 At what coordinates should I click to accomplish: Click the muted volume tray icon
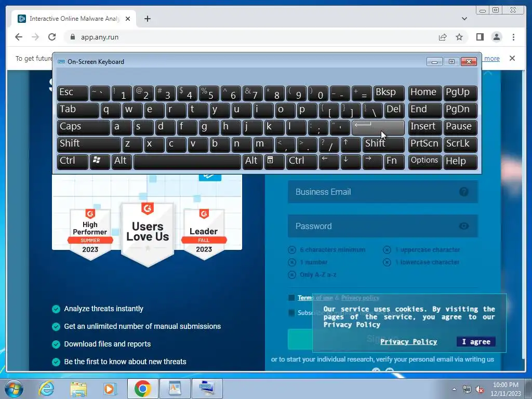pos(480,390)
